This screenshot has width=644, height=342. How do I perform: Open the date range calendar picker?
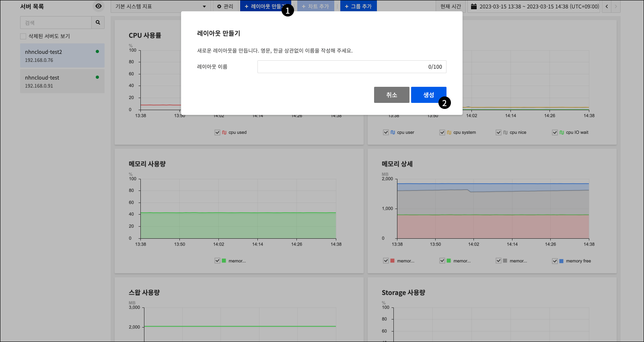coord(534,6)
